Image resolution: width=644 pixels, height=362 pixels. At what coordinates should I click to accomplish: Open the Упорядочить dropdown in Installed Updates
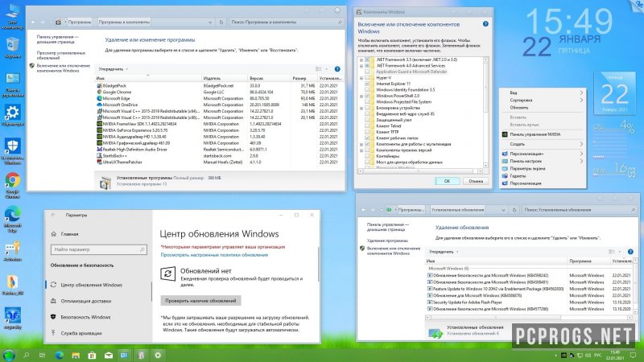pyautogui.click(x=444, y=252)
